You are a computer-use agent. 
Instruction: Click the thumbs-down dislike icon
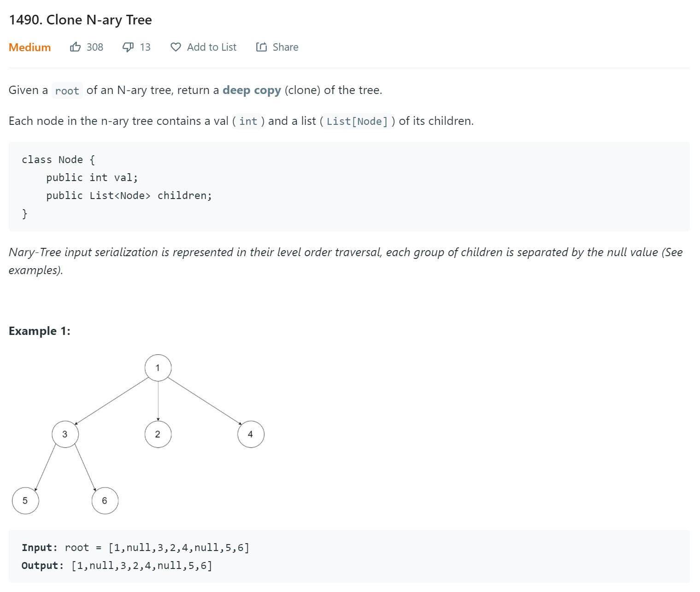(x=128, y=47)
